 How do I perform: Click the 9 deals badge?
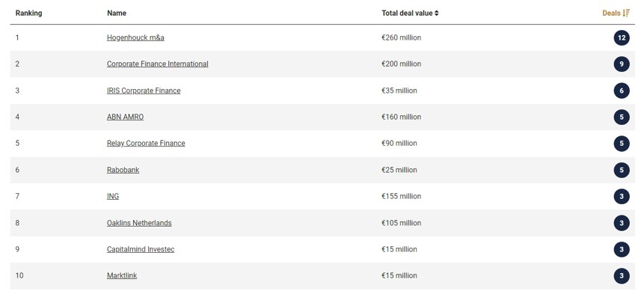point(622,64)
